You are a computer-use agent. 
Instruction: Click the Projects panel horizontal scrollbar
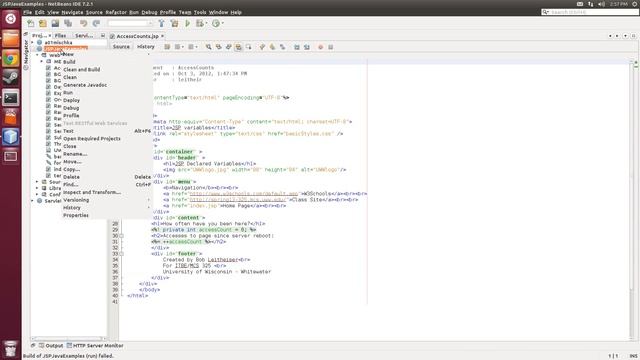[x=68, y=339]
